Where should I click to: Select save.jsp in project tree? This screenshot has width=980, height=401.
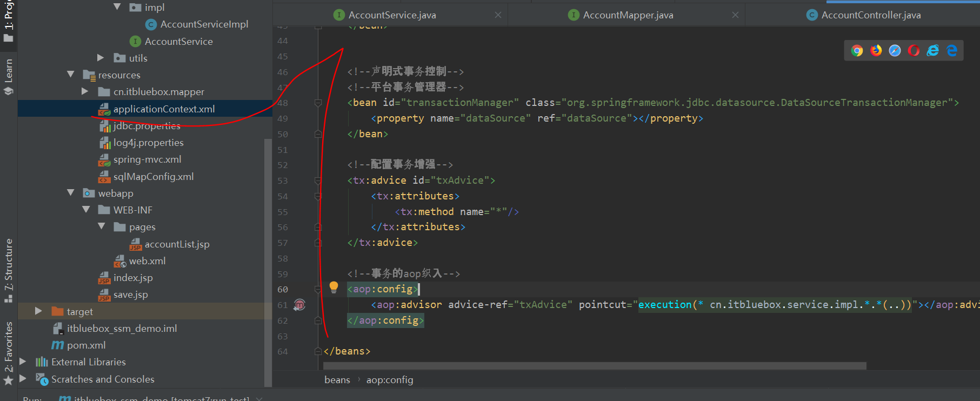[x=130, y=295]
